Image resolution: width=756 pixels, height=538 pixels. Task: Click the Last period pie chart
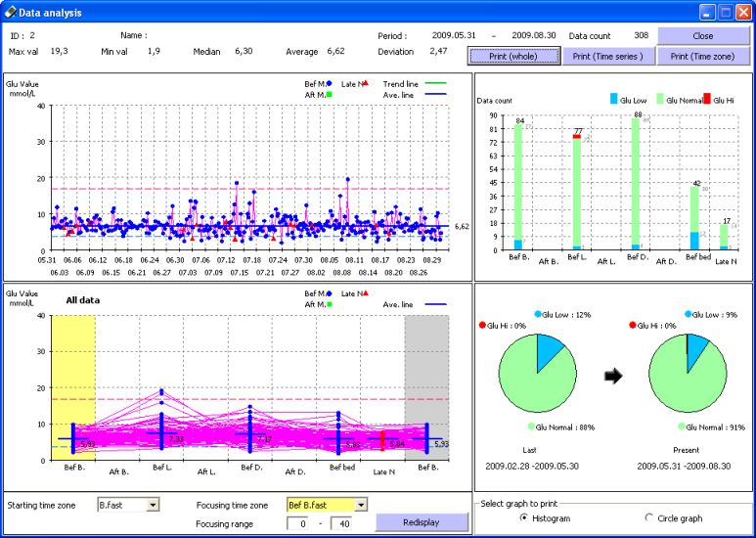click(x=537, y=374)
